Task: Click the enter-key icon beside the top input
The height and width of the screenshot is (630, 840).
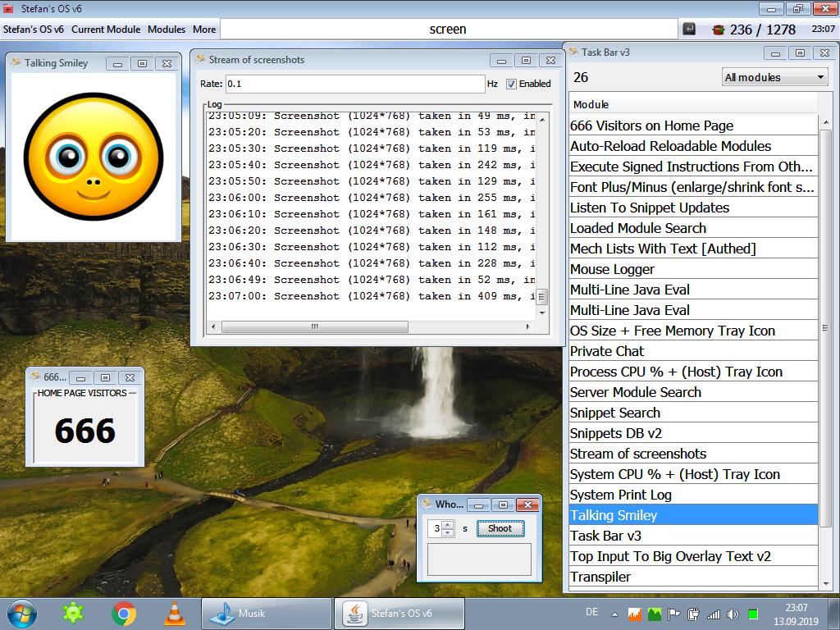Action: coord(690,29)
